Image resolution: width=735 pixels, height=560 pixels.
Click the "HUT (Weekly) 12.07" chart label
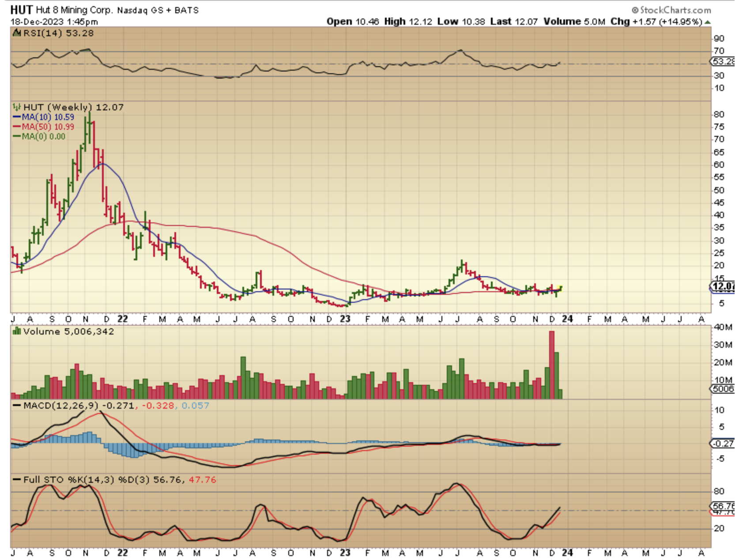[x=73, y=107]
